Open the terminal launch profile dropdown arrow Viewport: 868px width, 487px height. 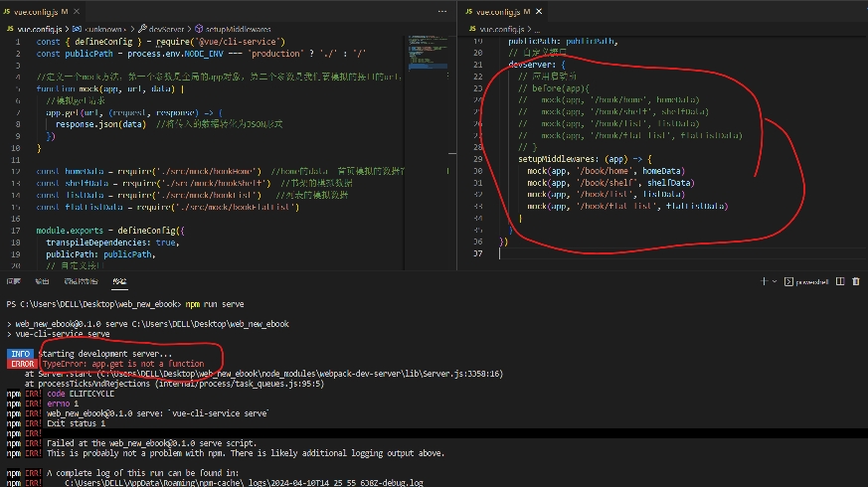click(777, 282)
